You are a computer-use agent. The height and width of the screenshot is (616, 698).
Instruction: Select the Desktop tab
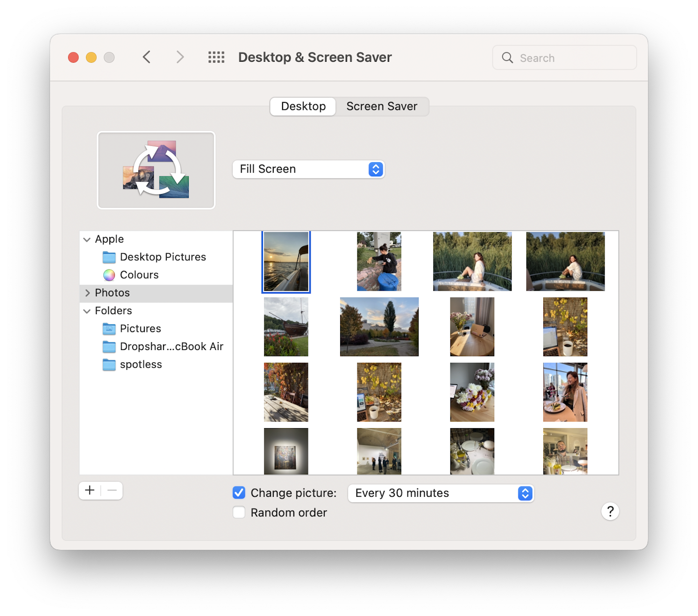302,106
